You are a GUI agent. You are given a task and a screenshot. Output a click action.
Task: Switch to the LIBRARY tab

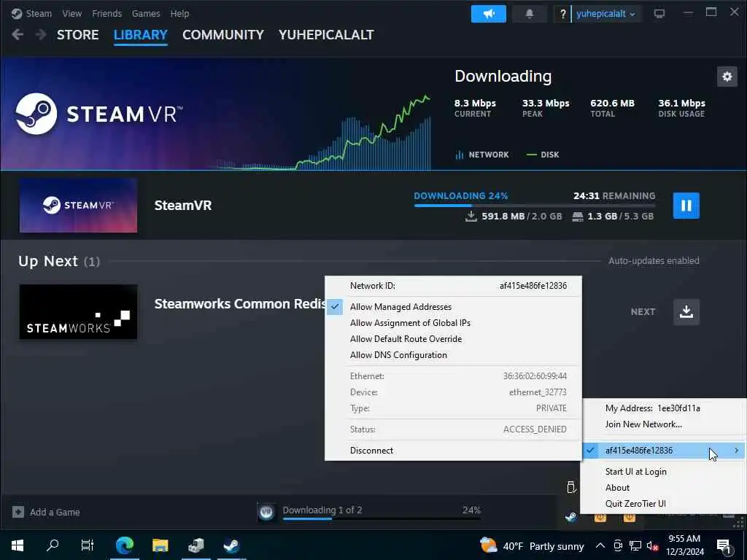tap(141, 35)
